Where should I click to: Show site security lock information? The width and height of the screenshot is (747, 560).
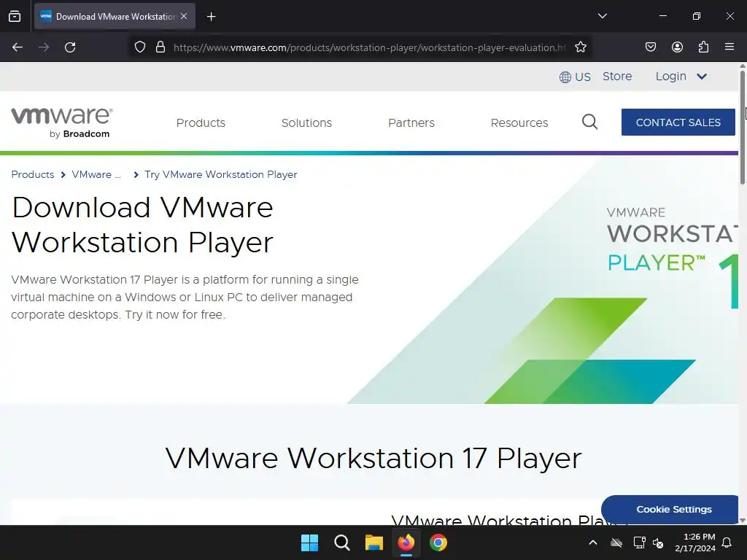[160, 47]
